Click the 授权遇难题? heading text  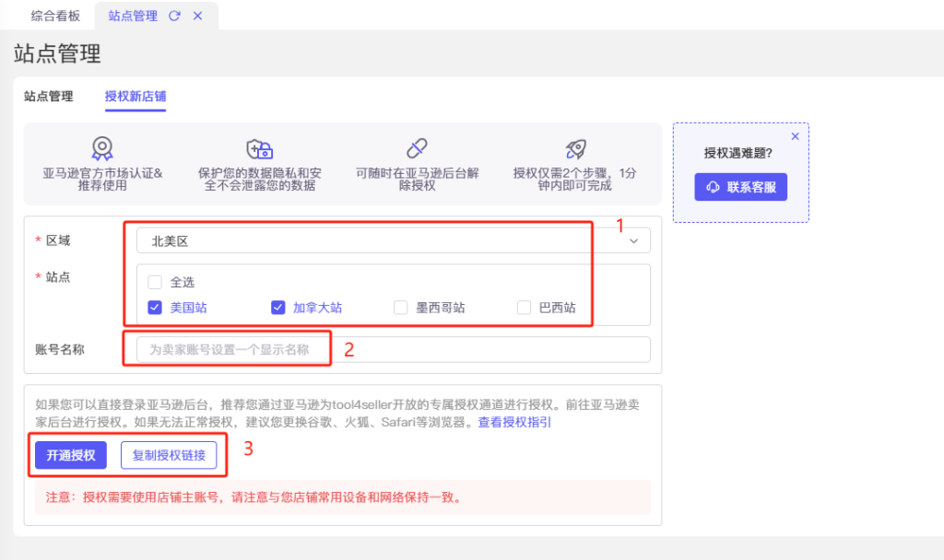tap(738, 154)
